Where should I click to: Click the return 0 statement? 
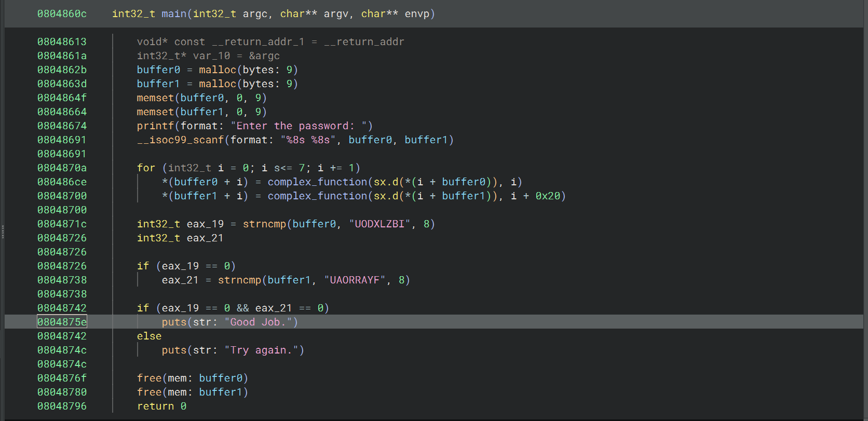coord(161,406)
